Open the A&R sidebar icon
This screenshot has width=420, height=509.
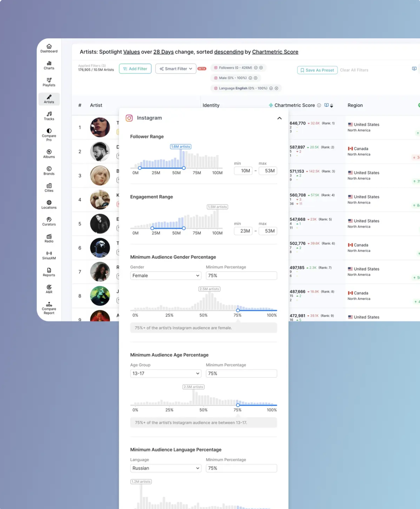(49, 289)
